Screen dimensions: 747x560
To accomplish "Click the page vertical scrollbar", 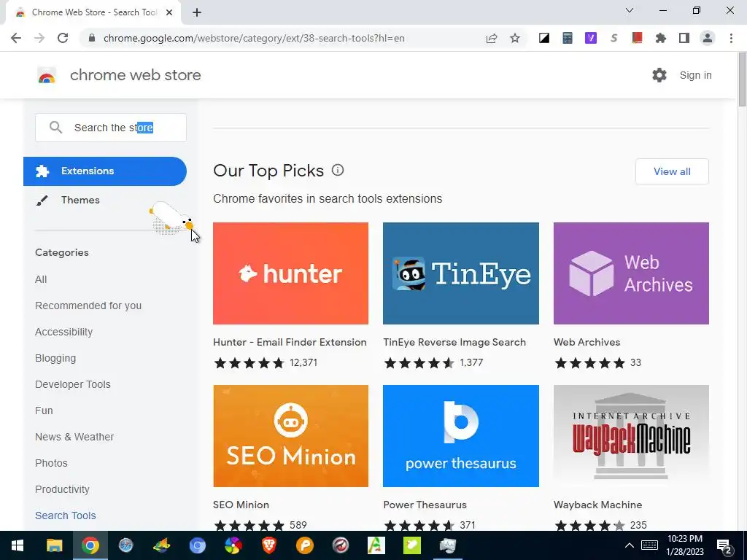I will click(x=742, y=80).
